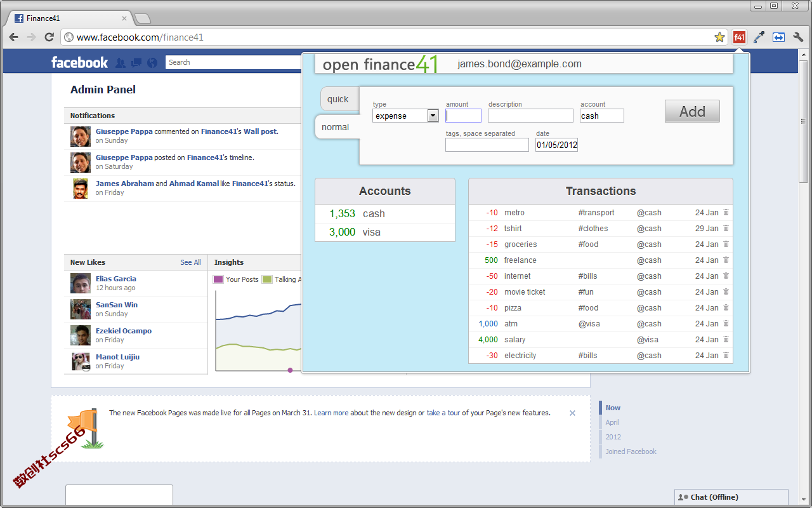
Task: Jump to 2012 in timeline
Action: 613,437
